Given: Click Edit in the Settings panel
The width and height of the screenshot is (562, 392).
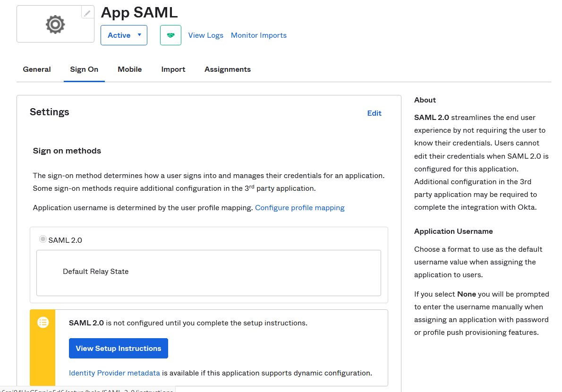Looking at the screenshot, I should [x=375, y=113].
